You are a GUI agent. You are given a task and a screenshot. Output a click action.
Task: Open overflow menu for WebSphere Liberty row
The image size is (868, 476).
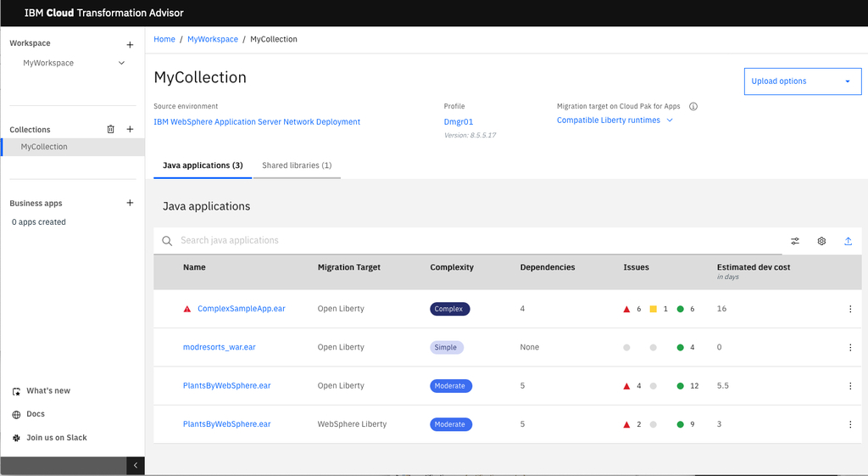(x=850, y=424)
